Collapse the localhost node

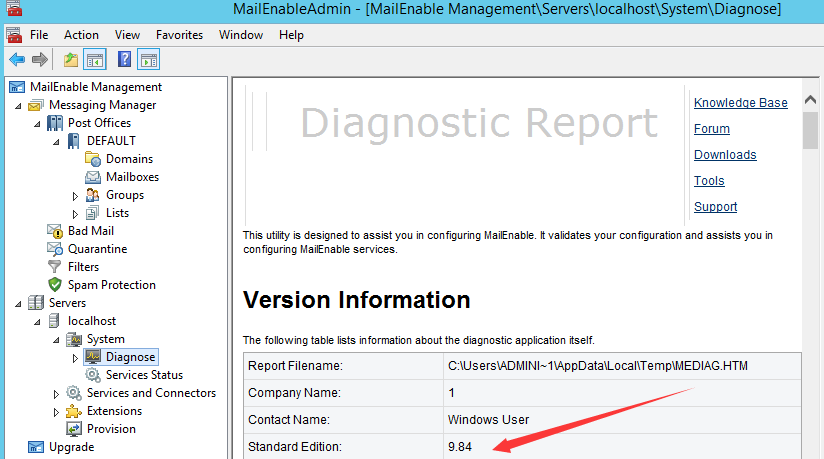[x=37, y=322]
